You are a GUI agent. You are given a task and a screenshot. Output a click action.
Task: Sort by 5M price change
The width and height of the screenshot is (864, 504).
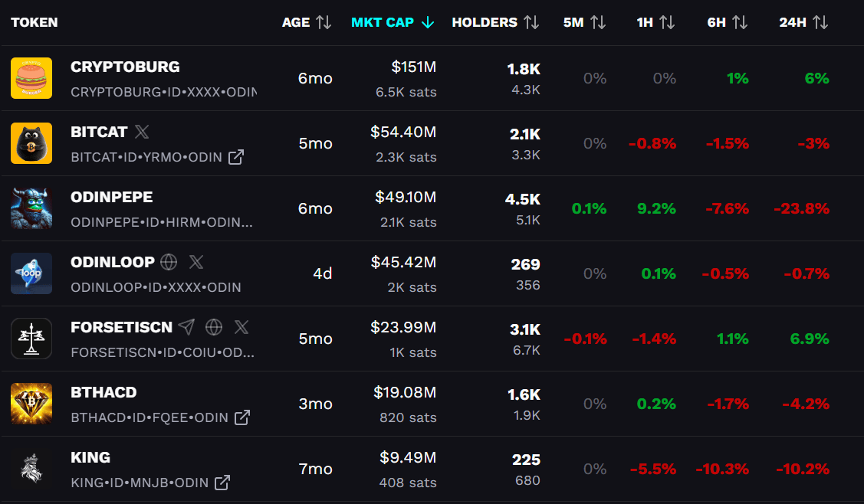pyautogui.click(x=584, y=22)
